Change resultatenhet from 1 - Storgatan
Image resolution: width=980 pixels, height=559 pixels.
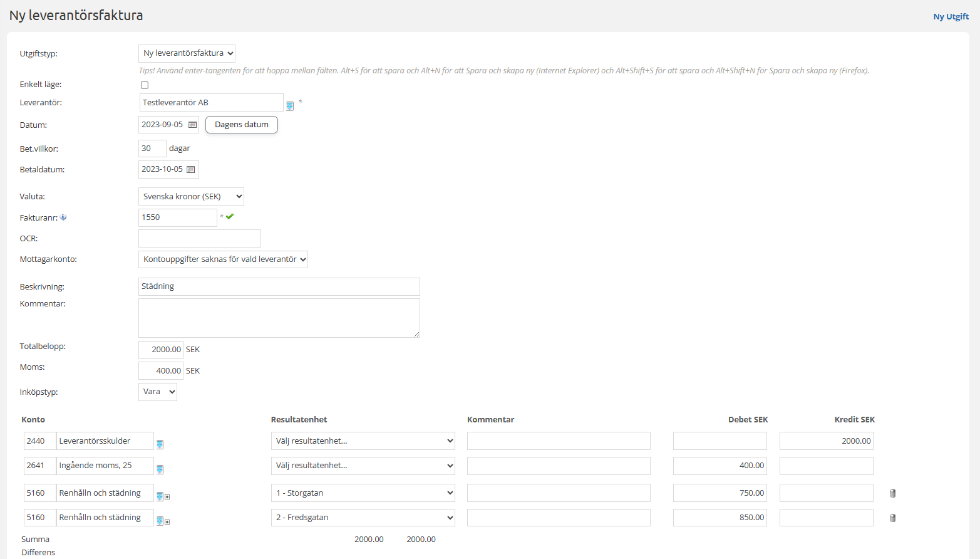[x=363, y=493]
